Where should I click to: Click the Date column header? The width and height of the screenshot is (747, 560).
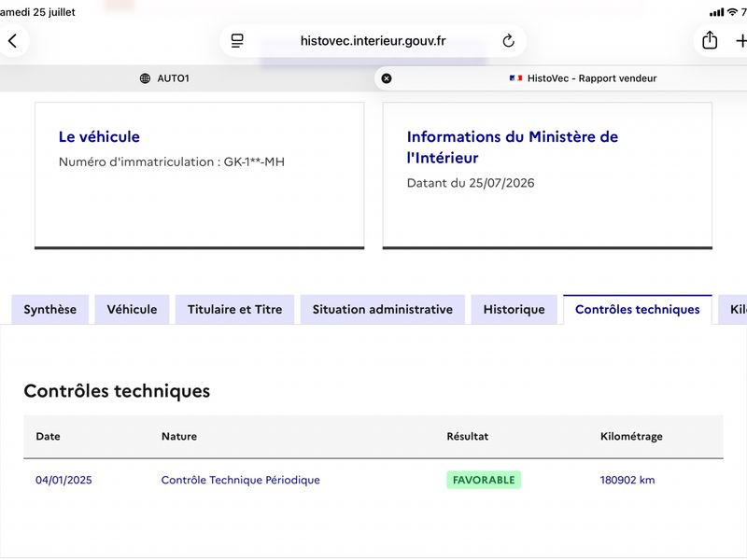coord(49,437)
